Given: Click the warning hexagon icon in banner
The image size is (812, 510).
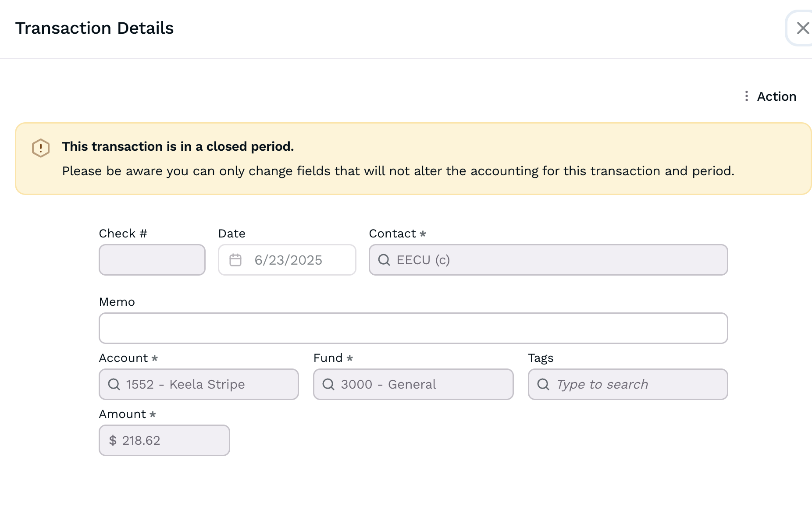Looking at the screenshot, I should [41, 148].
